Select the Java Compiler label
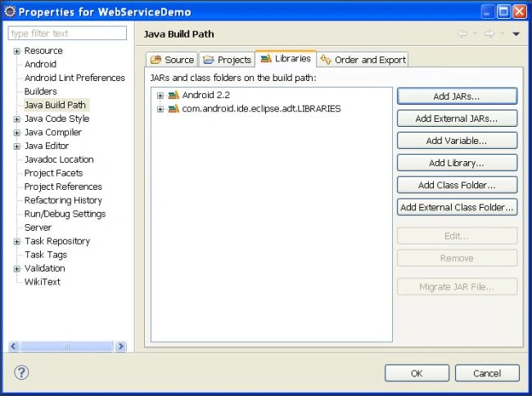 (x=53, y=132)
